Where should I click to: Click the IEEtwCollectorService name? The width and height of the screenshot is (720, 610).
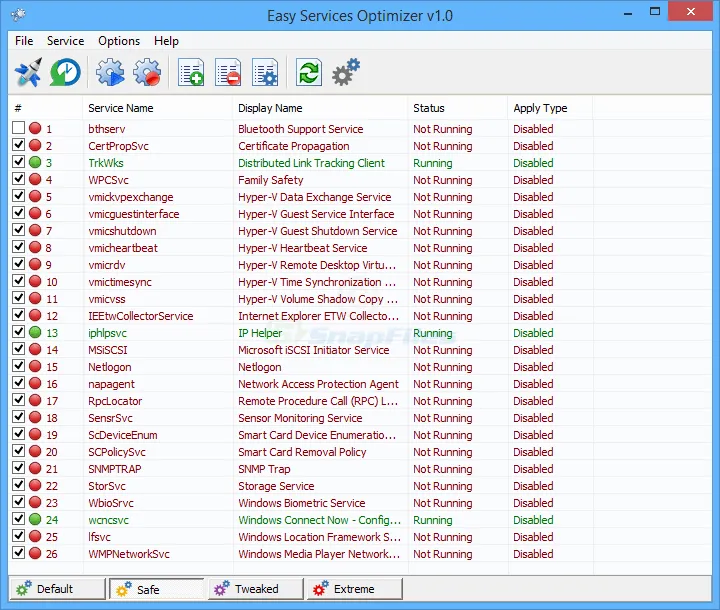pos(141,316)
